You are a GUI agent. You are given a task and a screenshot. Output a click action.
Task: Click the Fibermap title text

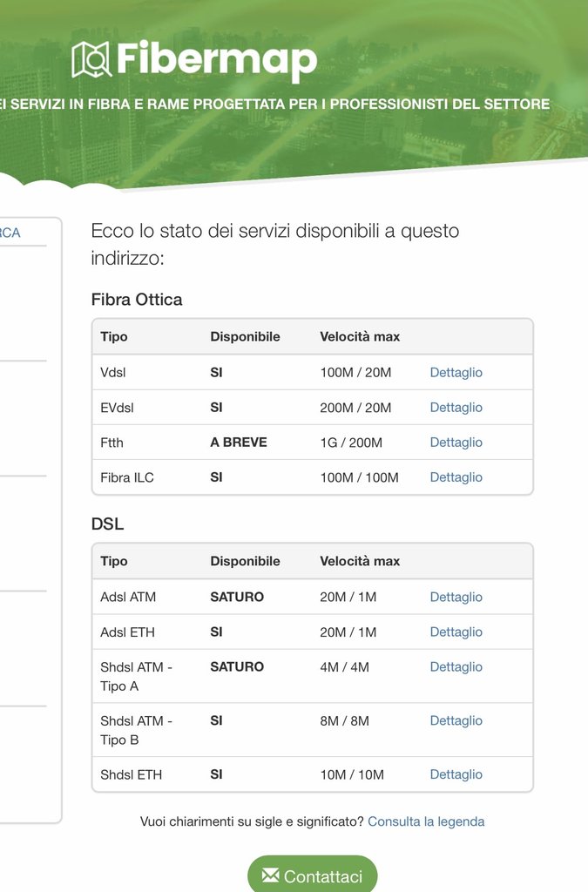tap(216, 59)
